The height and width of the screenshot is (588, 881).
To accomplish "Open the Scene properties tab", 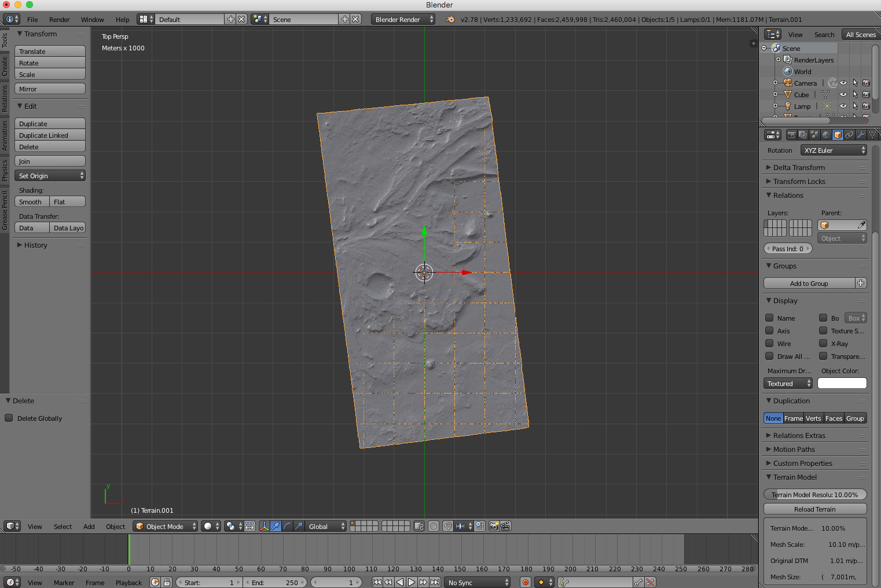I will point(814,135).
